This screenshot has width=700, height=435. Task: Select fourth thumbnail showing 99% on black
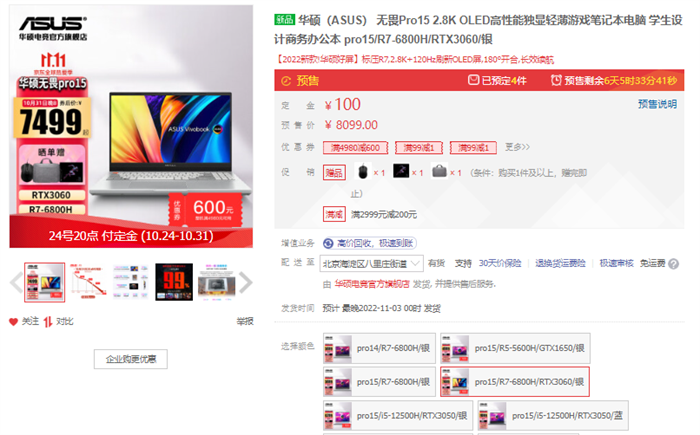tap(174, 282)
